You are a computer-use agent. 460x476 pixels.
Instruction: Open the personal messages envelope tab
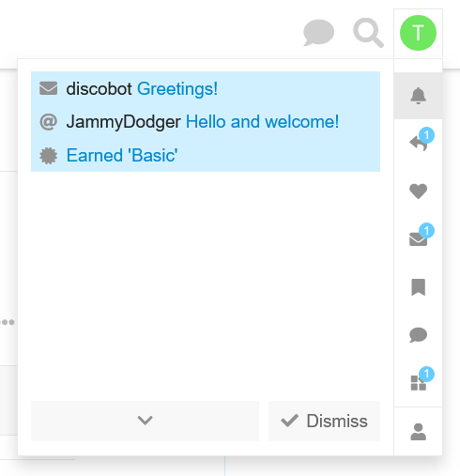click(x=418, y=238)
